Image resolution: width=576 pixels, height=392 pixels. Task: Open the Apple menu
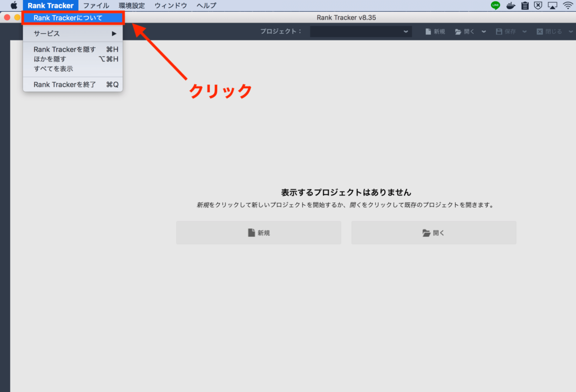pos(13,5)
